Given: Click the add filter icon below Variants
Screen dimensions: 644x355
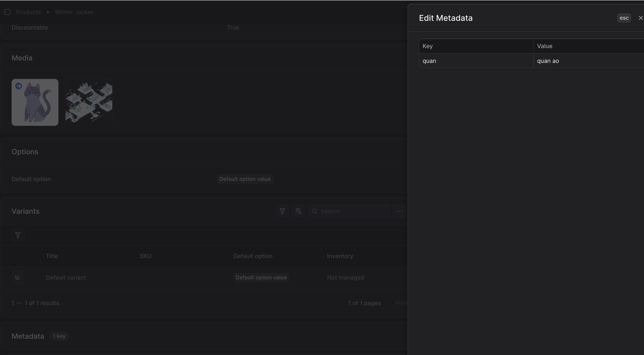Looking at the screenshot, I should pyautogui.click(x=18, y=235).
